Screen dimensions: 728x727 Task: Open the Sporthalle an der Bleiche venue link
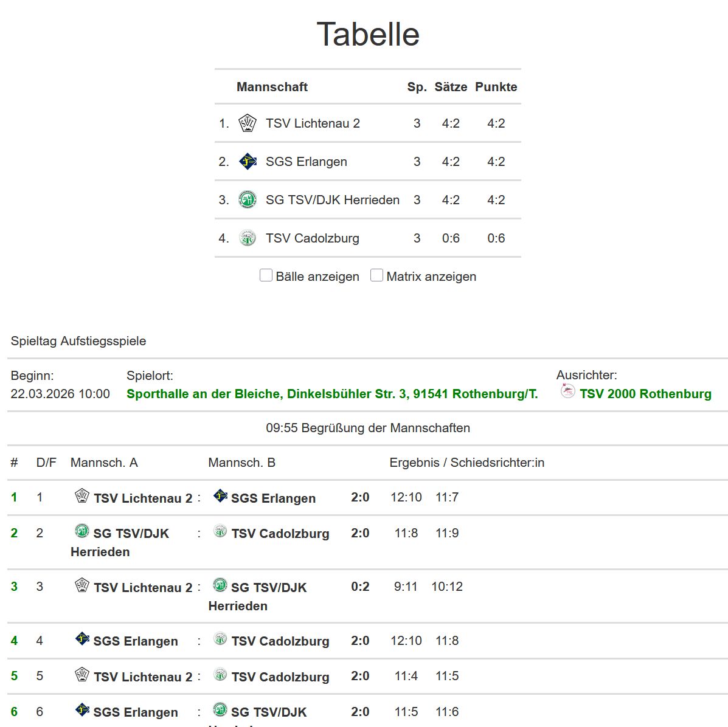click(332, 394)
